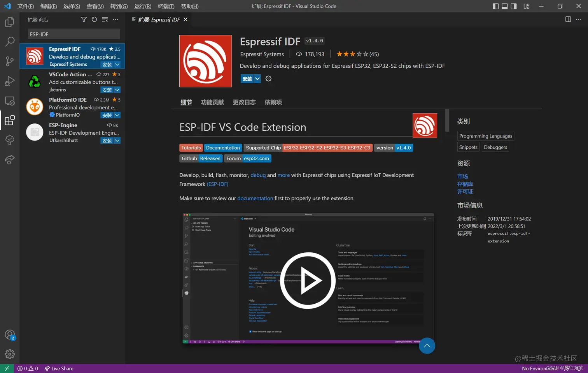Viewport: 588px width, 373px height.
Task: Open the Manage gear in activity bar
Action: [10, 354]
